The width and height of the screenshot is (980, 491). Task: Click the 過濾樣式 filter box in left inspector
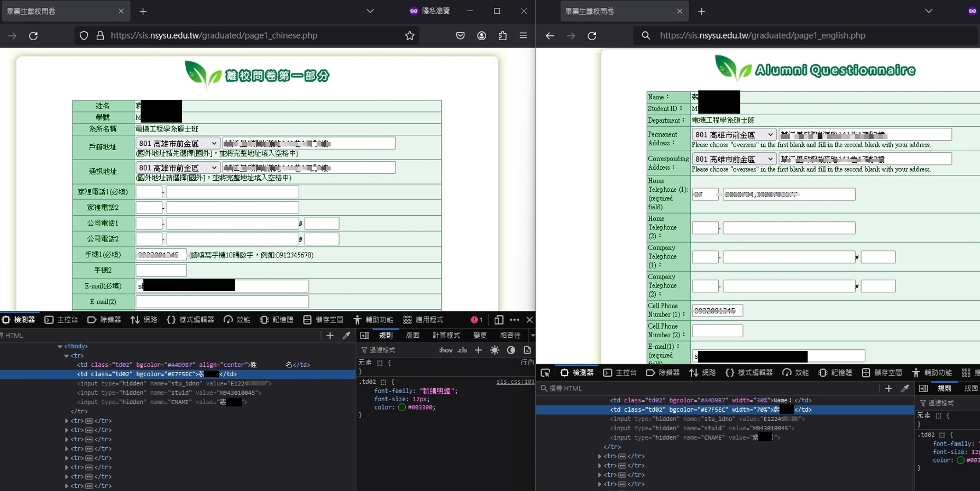(397, 350)
